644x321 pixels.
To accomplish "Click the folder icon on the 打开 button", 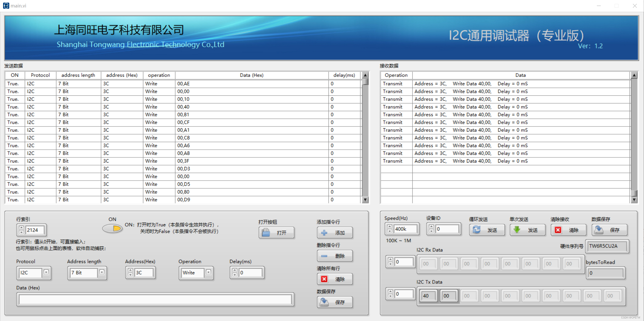I will point(266,233).
